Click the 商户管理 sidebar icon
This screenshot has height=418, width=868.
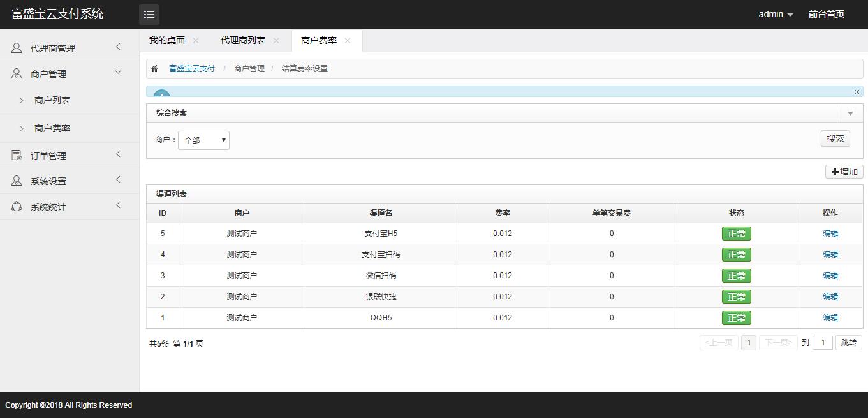[15, 73]
